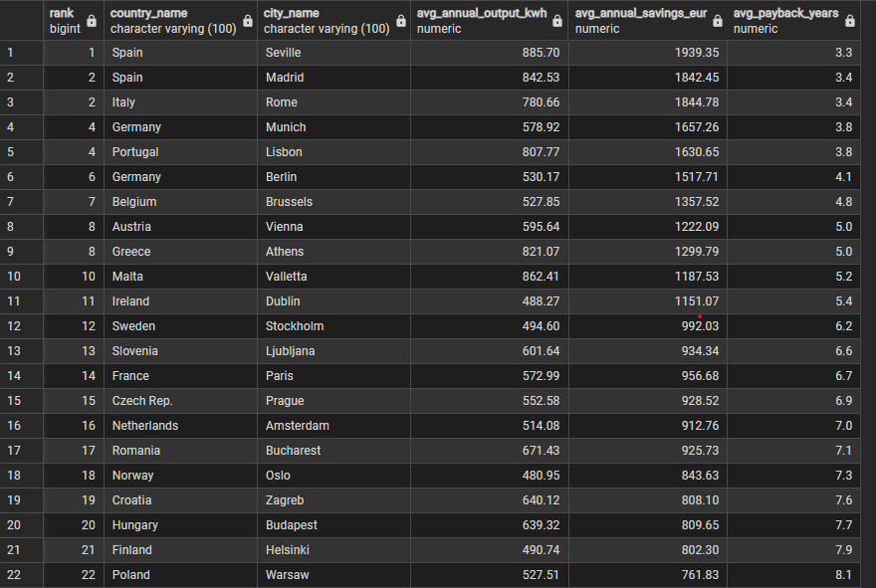This screenshot has width=876, height=588.
Task: Select the avg_annual_output_kwh column header
Action: click(x=490, y=21)
